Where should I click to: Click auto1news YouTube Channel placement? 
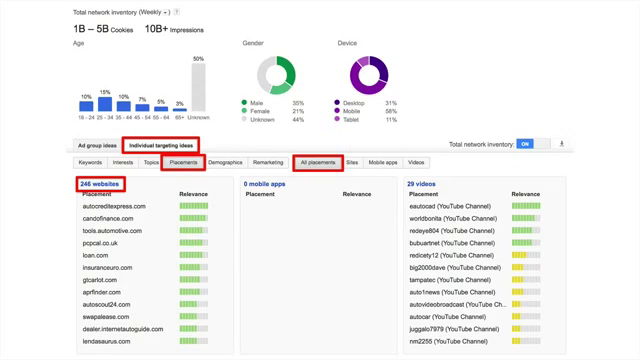pos(452,292)
